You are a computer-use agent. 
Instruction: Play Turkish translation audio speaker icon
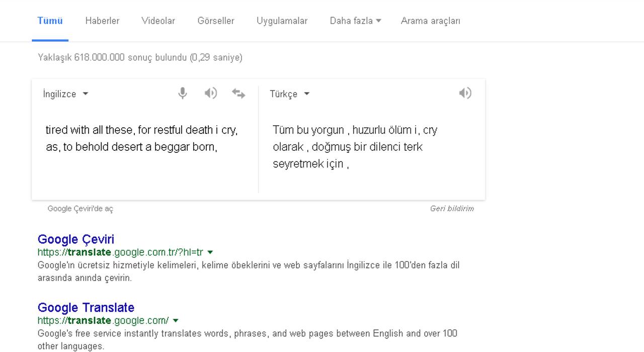coord(465,93)
